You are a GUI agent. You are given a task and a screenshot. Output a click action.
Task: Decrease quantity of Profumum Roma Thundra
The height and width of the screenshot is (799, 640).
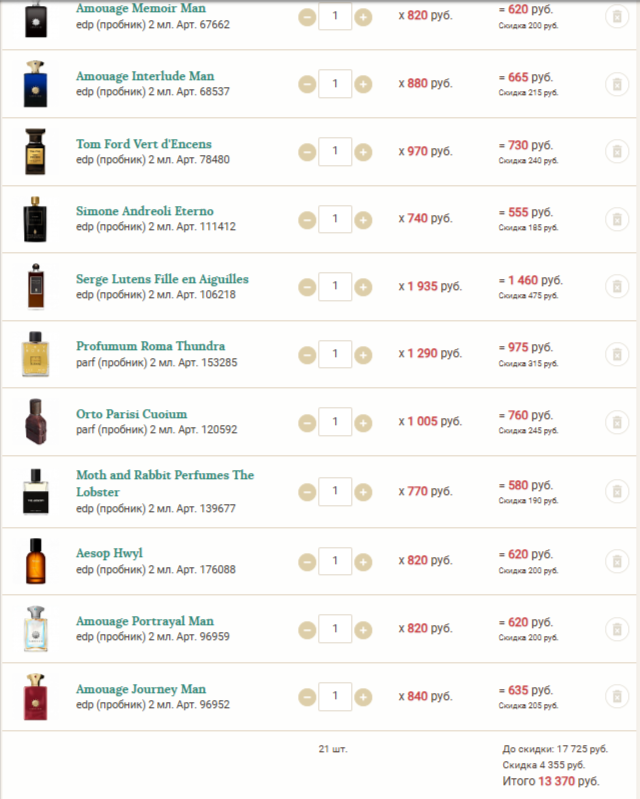tap(307, 354)
